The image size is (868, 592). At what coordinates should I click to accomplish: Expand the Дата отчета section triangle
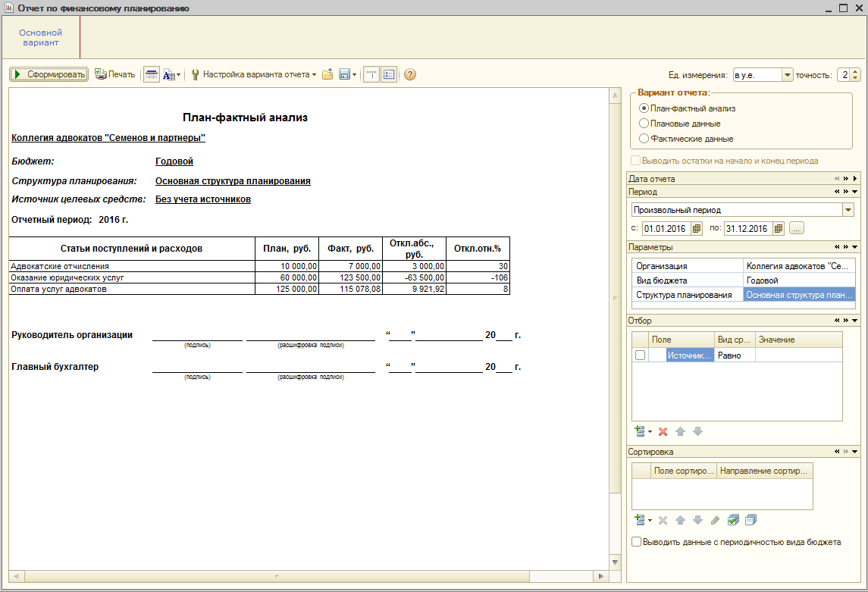855,179
